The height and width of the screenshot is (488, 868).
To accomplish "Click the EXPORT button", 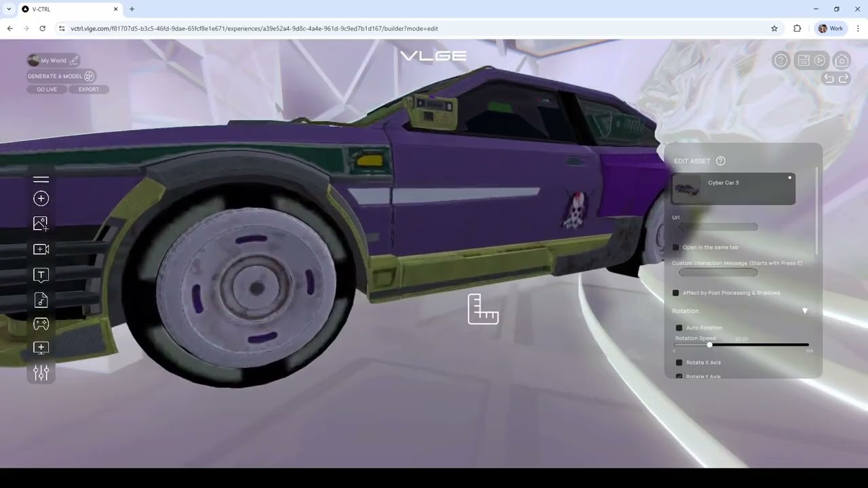I will pyautogui.click(x=89, y=89).
